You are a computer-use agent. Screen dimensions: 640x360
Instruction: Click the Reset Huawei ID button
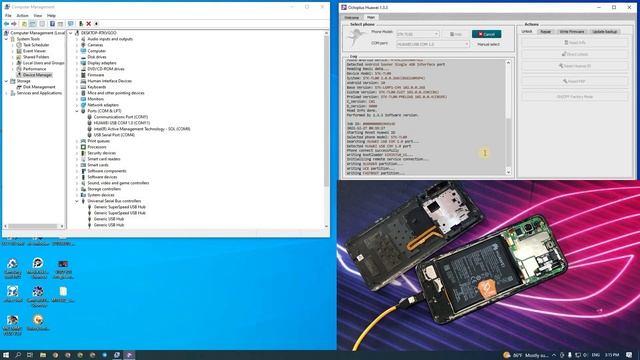575,66
